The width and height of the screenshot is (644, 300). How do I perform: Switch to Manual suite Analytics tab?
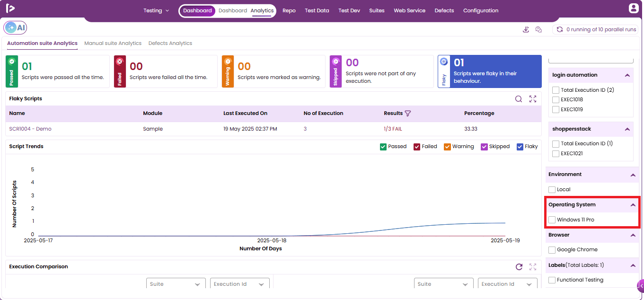click(x=113, y=43)
